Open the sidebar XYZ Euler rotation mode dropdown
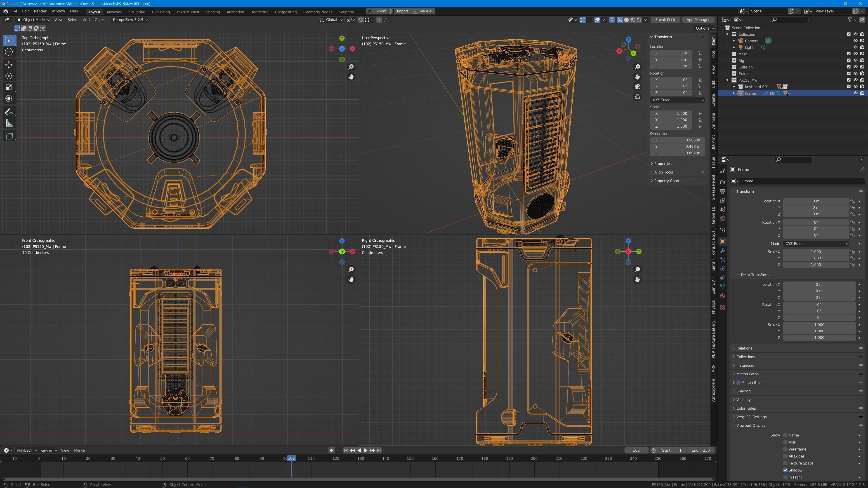Image resolution: width=868 pixels, height=488 pixels. 677,100
